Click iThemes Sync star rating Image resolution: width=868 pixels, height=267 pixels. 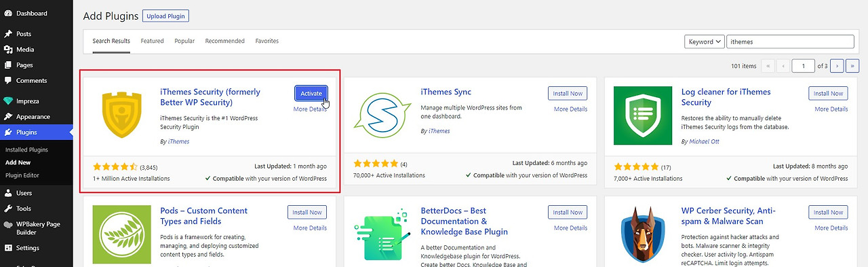point(376,164)
